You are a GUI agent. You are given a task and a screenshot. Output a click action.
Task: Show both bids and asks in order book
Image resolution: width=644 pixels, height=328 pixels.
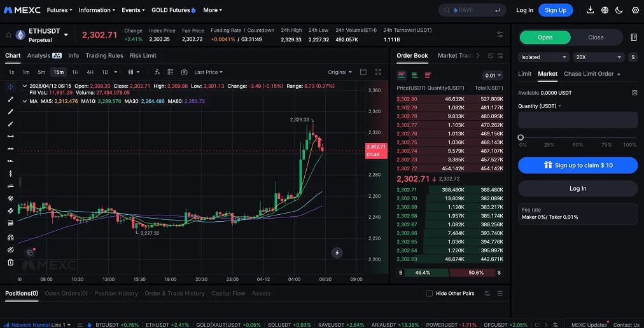(x=402, y=75)
